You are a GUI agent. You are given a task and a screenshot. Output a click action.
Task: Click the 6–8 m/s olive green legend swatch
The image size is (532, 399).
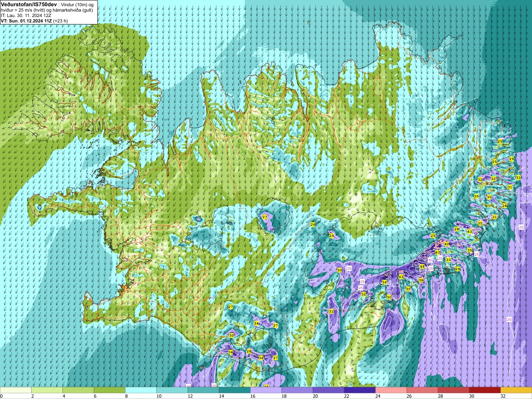point(109,390)
